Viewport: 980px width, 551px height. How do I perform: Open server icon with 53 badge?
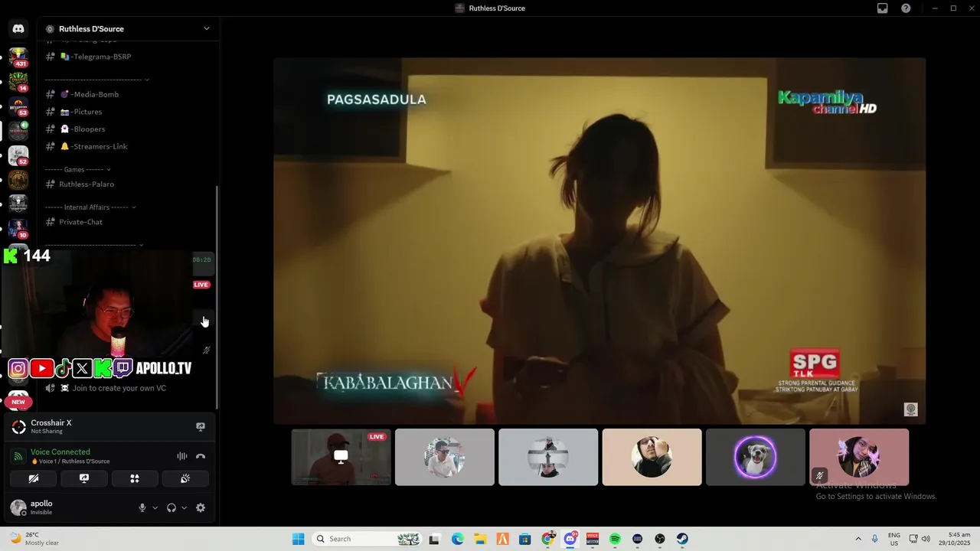click(x=18, y=106)
